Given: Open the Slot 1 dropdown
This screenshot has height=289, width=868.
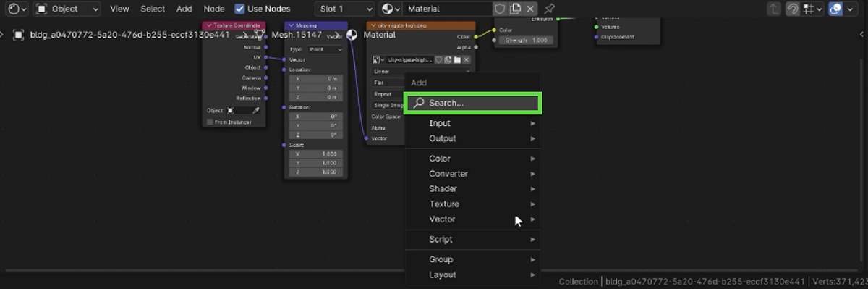Looking at the screenshot, I should (345, 9).
